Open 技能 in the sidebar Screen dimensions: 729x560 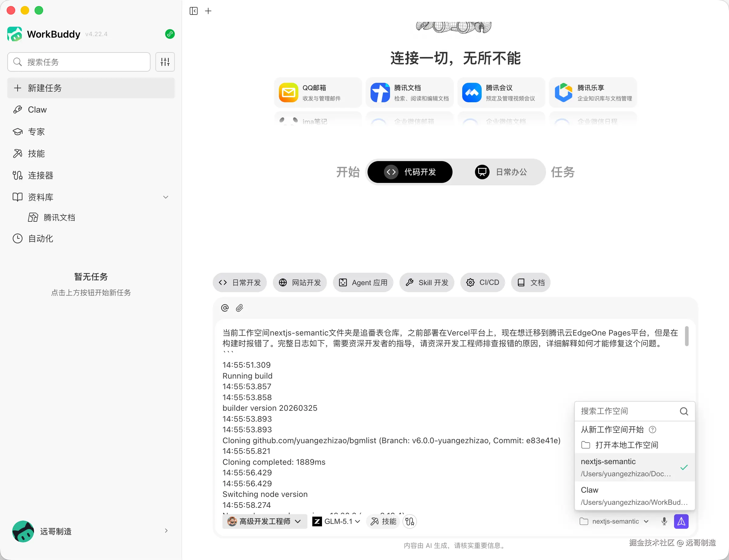click(91, 153)
